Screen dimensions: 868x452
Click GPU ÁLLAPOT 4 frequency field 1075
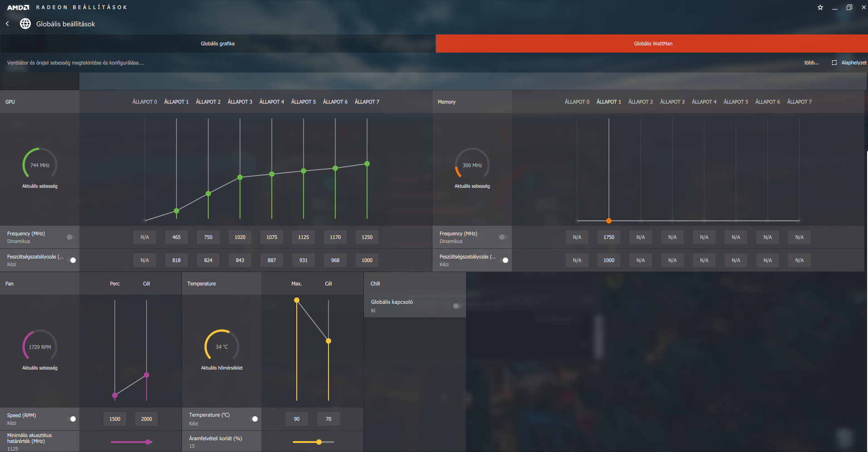coord(272,237)
